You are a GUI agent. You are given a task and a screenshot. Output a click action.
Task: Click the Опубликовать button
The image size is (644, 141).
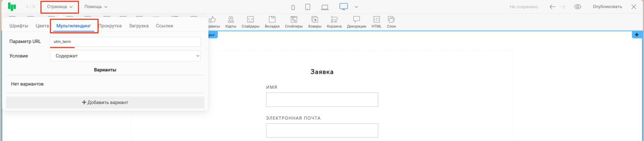tap(607, 7)
